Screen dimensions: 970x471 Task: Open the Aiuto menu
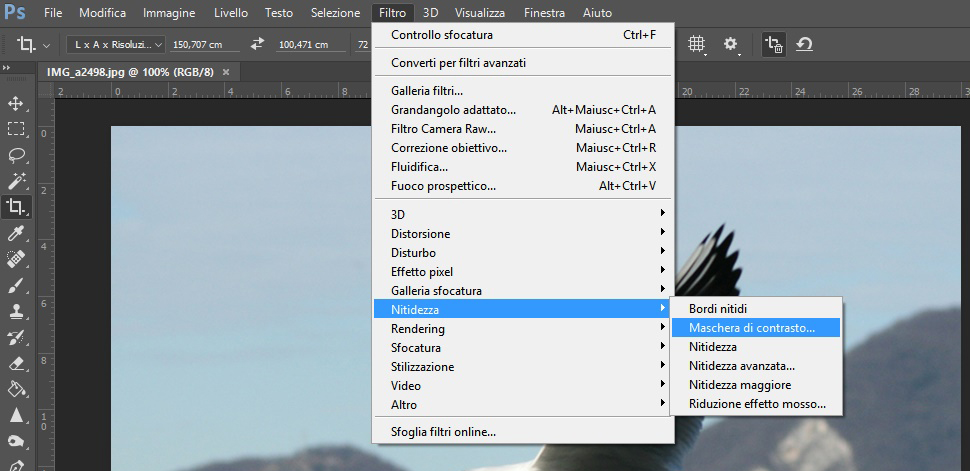point(598,12)
